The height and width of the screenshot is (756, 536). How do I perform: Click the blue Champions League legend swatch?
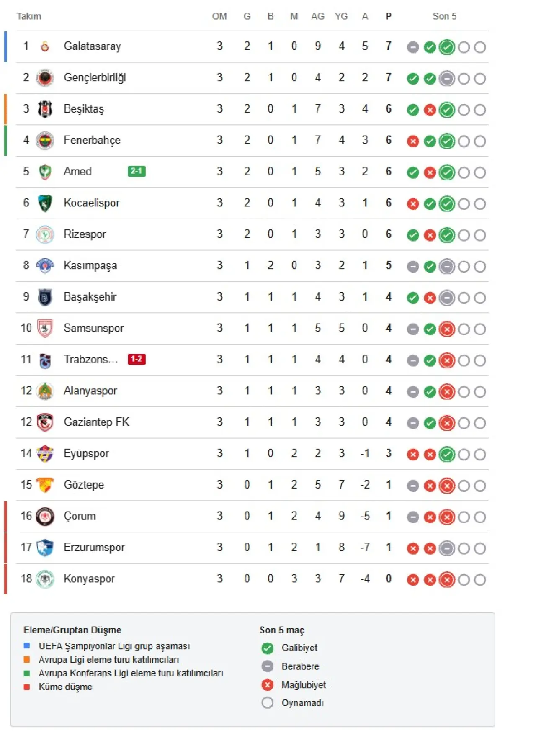click(27, 646)
